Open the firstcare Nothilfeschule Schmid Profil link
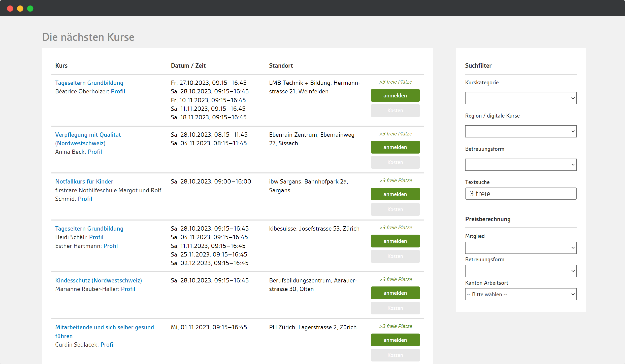 pyautogui.click(x=85, y=199)
